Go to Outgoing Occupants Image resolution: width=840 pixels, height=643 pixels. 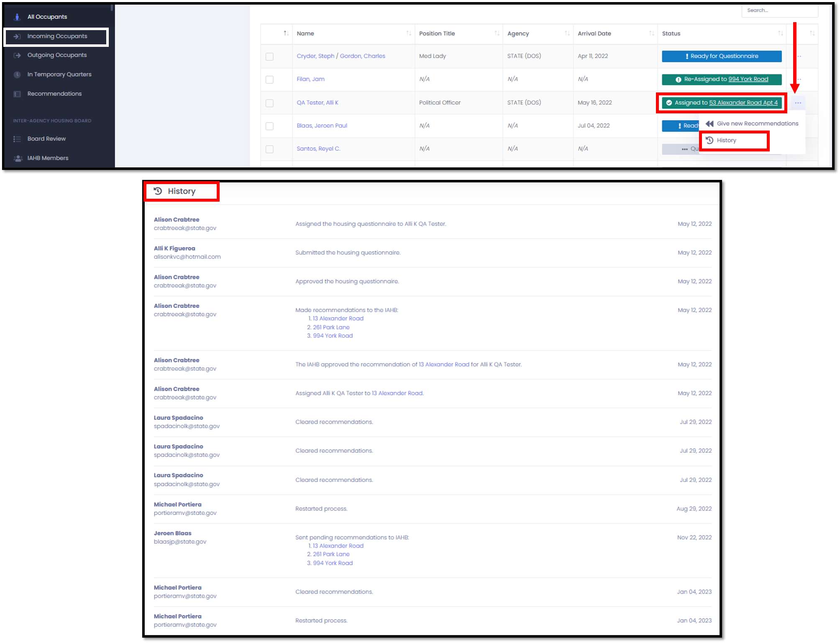point(57,55)
